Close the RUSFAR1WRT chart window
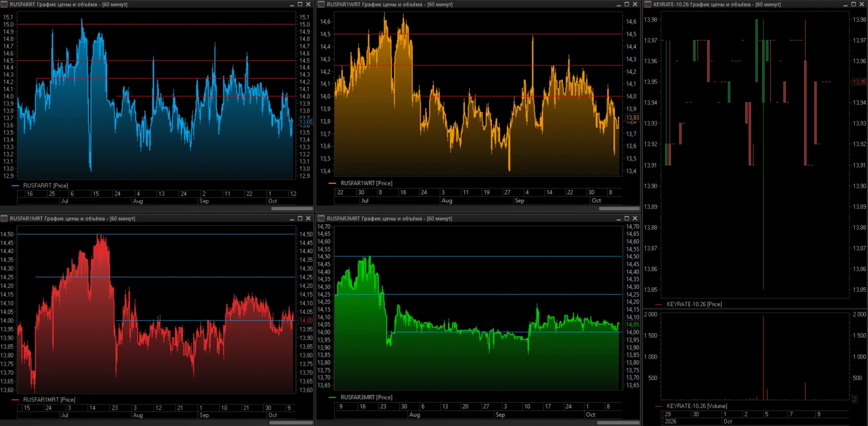 pyautogui.click(x=635, y=4)
